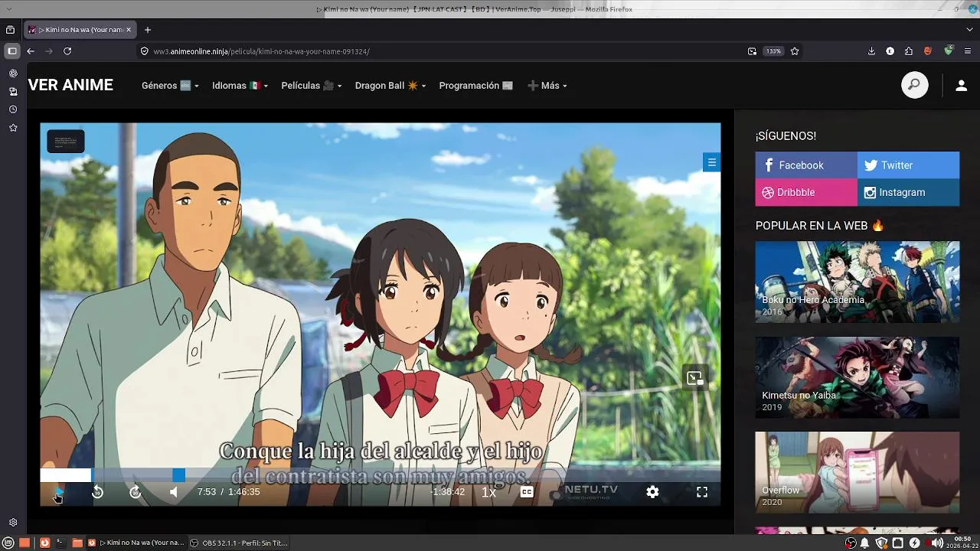Select the Kimi no Na wa browser tab
This screenshot has width=980, height=551.
80,30
